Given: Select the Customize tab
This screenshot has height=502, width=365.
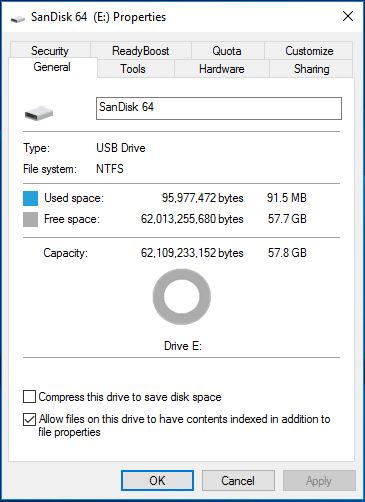Looking at the screenshot, I should (309, 51).
